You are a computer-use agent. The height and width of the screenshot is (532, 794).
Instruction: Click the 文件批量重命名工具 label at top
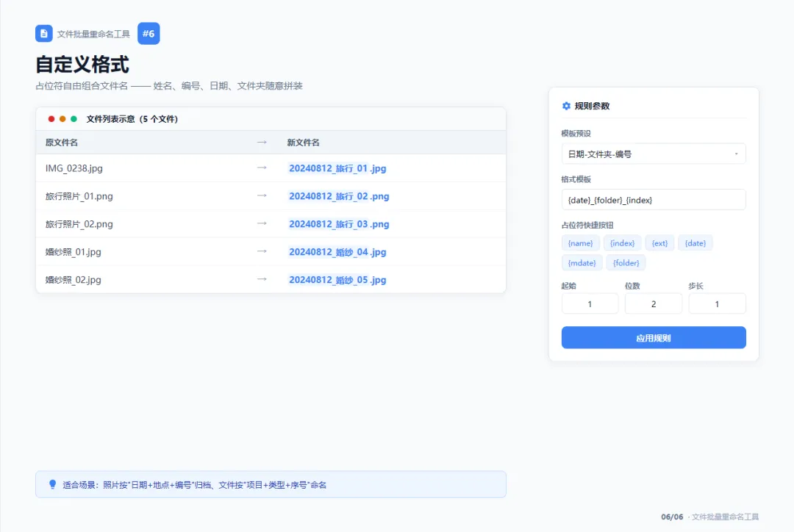click(x=93, y=34)
